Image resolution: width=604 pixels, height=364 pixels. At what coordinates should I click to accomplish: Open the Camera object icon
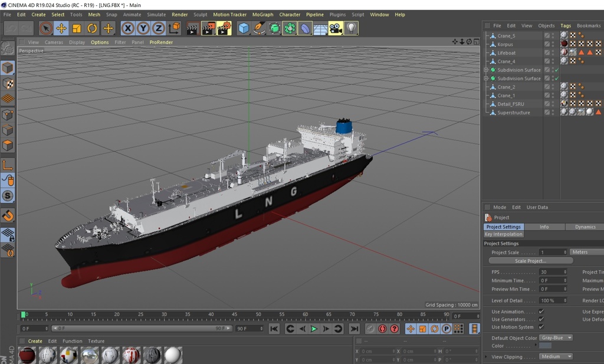coord(336,28)
